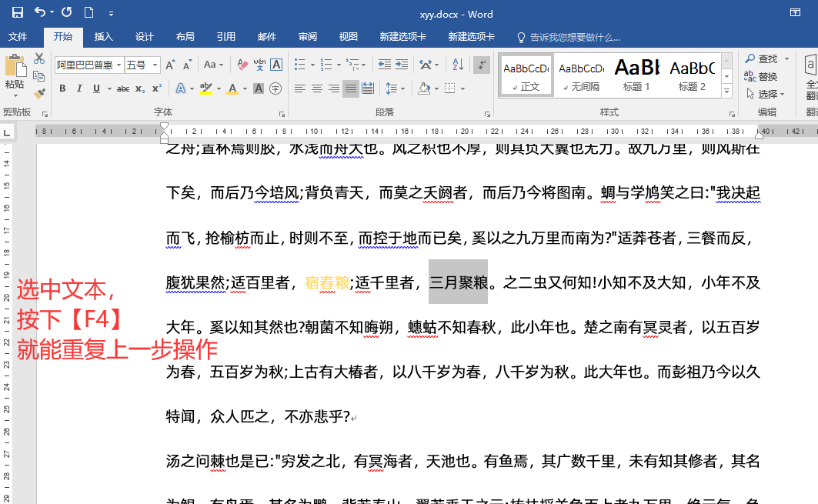This screenshot has height=504, width=818.
Task: Toggle show paragraph marks button
Action: pyautogui.click(x=482, y=65)
